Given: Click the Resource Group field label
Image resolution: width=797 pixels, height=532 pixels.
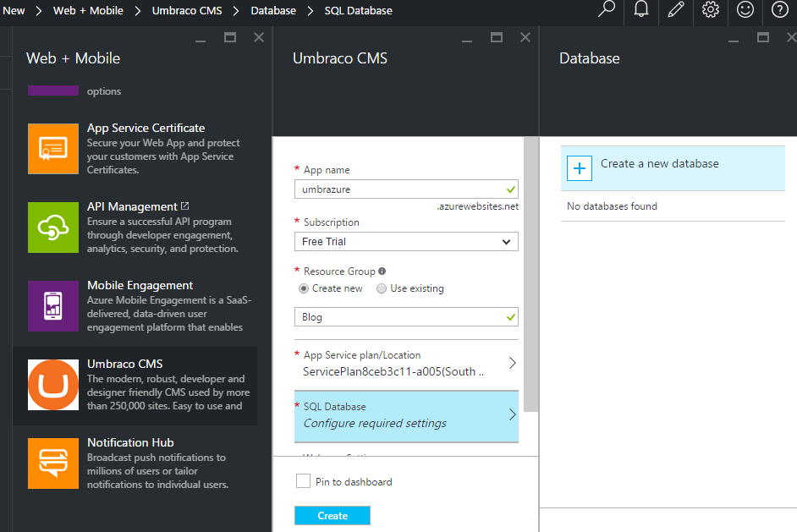Looking at the screenshot, I should click(x=339, y=271).
